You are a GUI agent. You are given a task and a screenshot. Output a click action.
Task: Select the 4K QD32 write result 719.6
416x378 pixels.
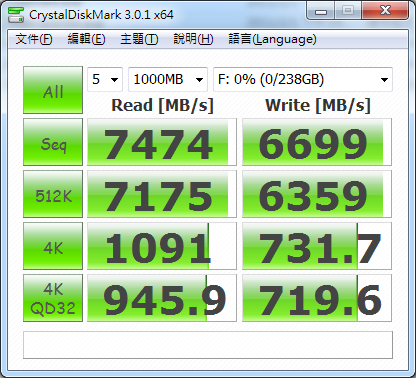pos(317,298)
